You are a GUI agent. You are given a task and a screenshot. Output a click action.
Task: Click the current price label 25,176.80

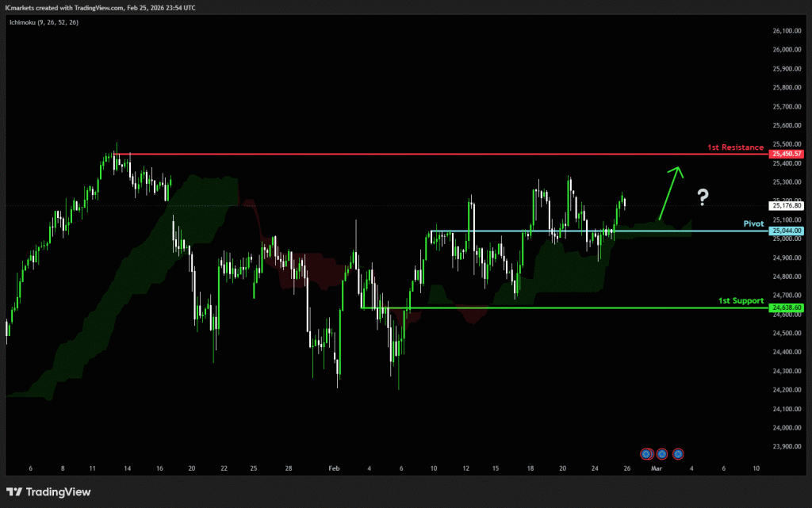point(787,206)
